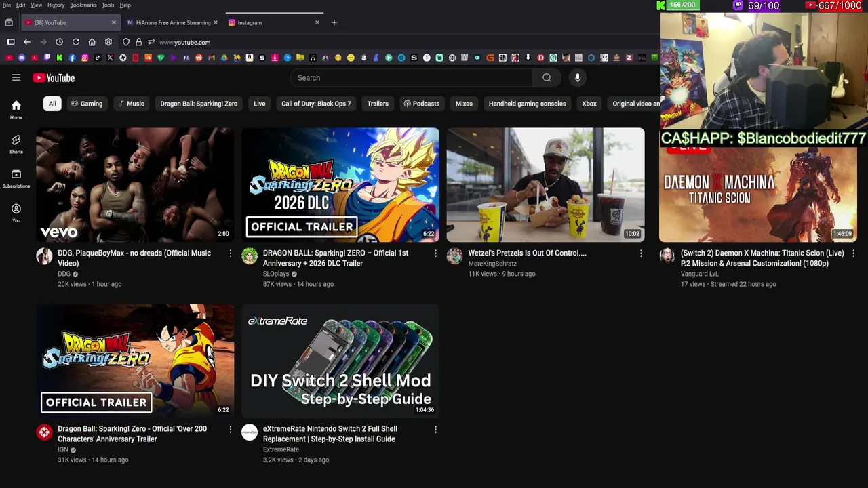Open browser settings gear in toolbar
Screen dimensions: 868x488
(108, 42)
